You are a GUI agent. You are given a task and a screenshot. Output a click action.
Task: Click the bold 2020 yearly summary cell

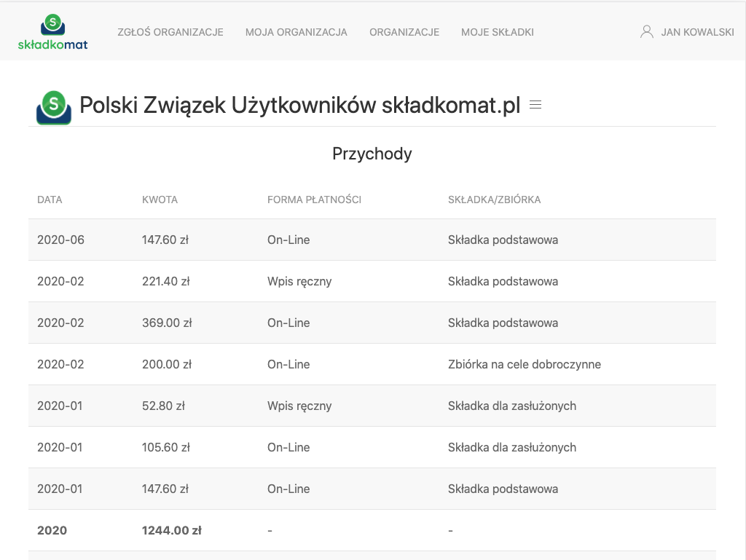tap(52, 531)
